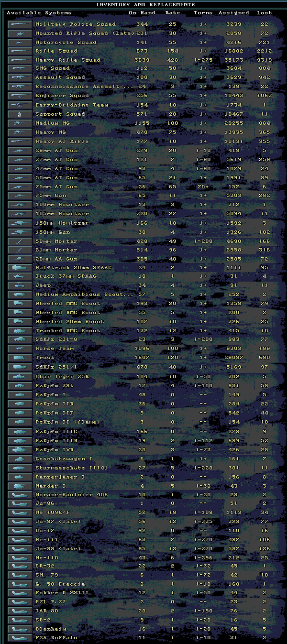
Task: Click the Wheeled 20mm Scout icon
Action: click(x=20, y=322)
